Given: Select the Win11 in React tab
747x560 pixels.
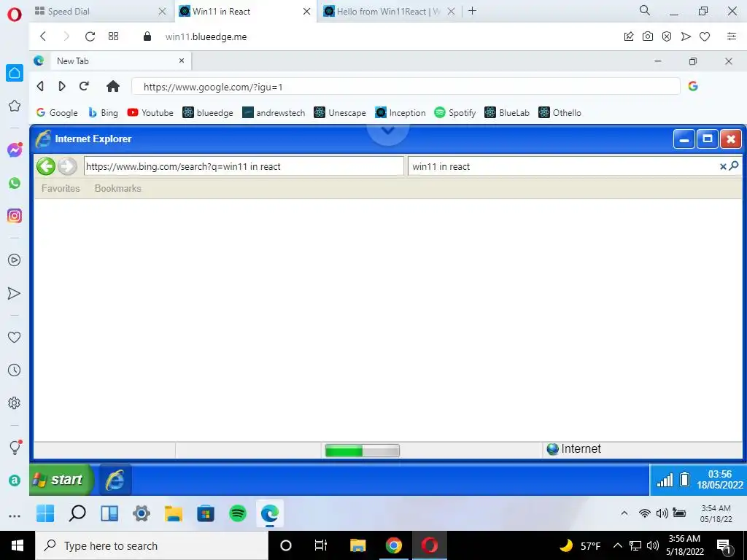Looking at the screenshot, I should tap(245, 12).
